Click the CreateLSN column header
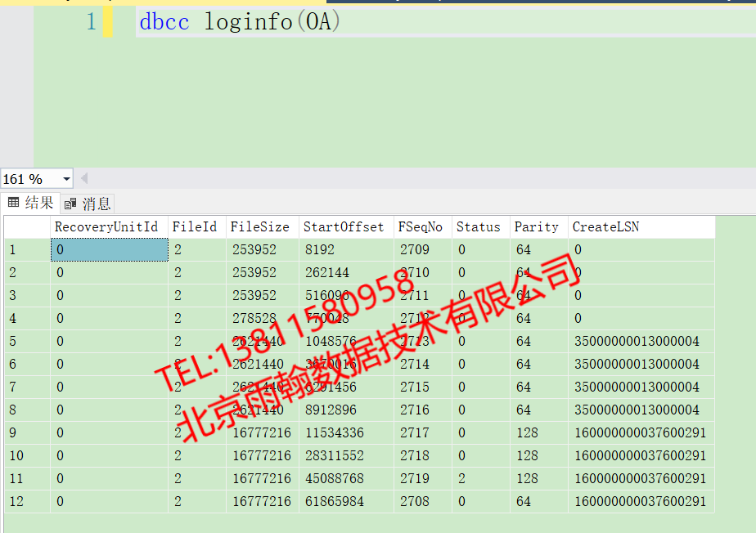 (641, 227)
